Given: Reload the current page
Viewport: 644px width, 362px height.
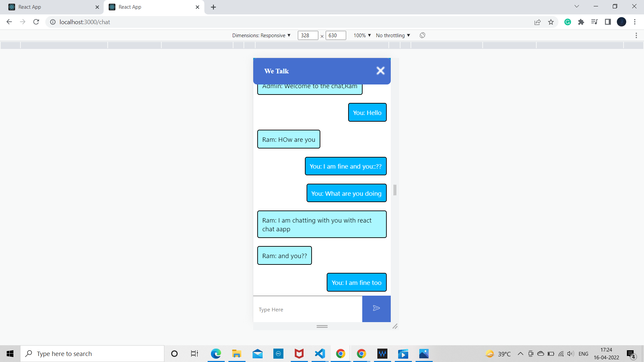Looking at the screenshot, I should click(x=36, y=22).
